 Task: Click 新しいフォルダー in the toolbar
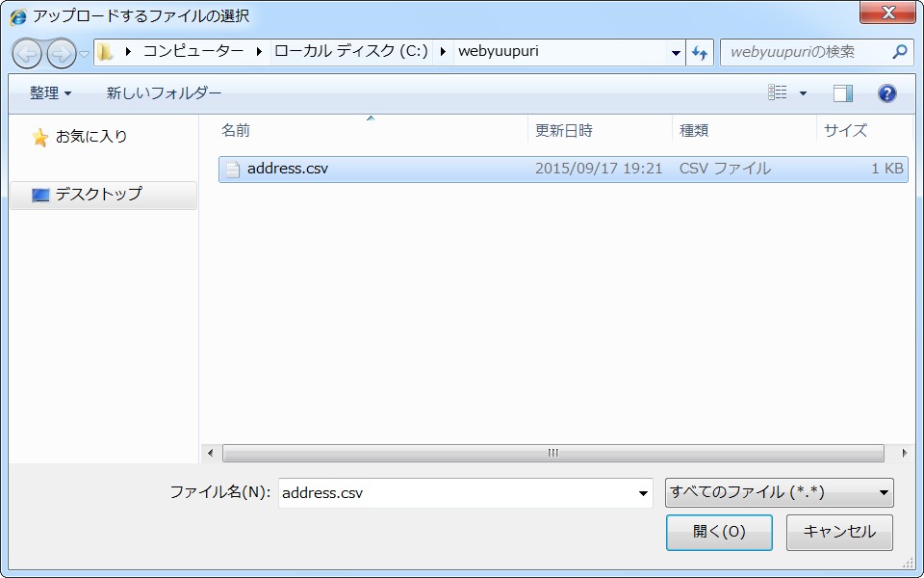[x=164, y=93]
